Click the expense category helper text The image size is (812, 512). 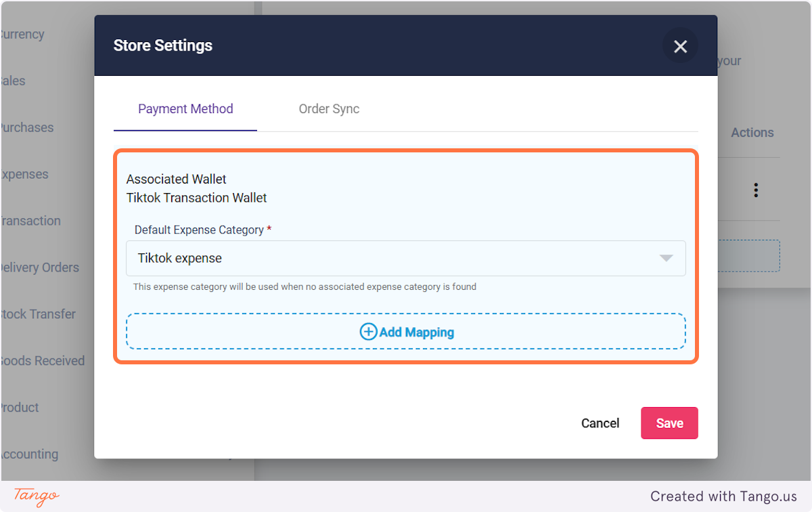304,287
